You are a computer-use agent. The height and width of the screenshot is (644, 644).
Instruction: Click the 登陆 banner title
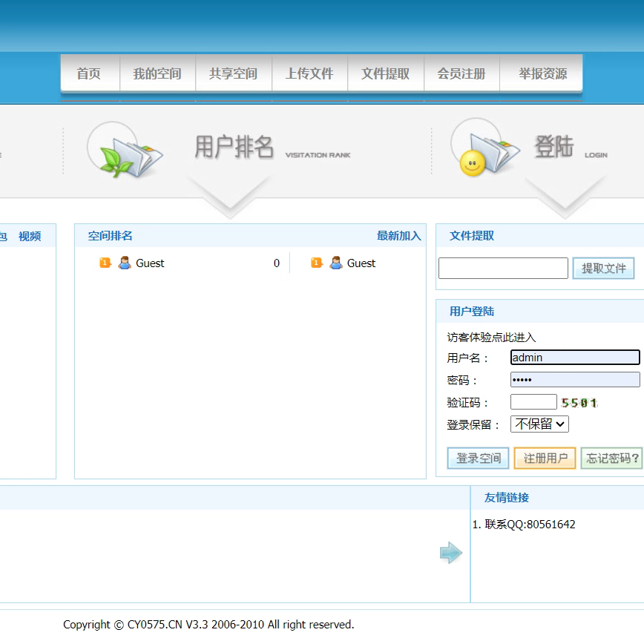click(x=553, y=147)
